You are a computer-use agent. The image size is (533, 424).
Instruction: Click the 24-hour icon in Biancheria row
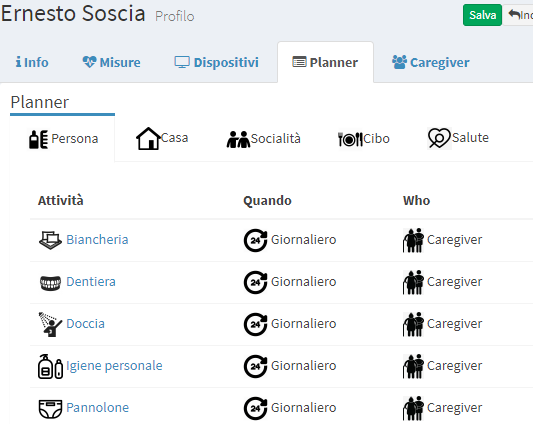(256, 240)
